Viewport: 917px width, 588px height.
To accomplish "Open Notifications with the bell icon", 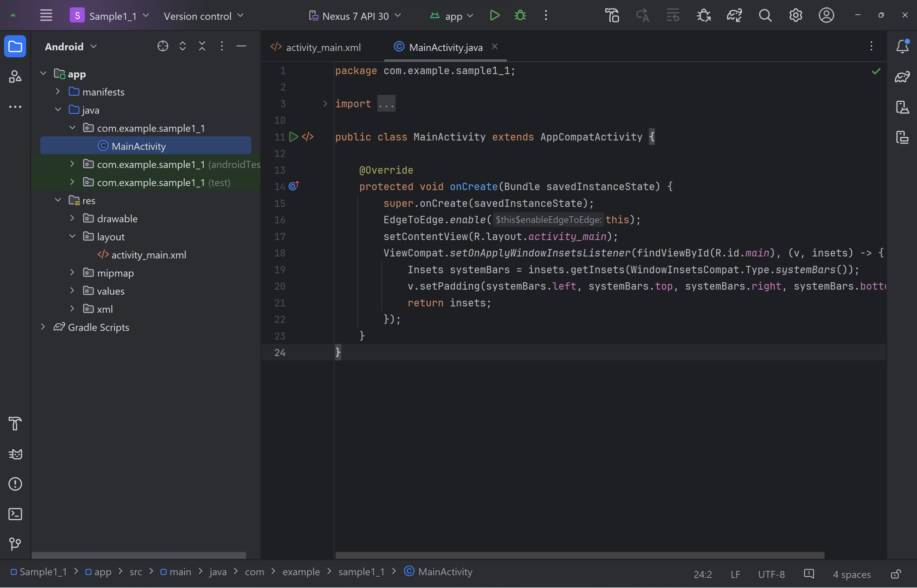I will 903,47.
